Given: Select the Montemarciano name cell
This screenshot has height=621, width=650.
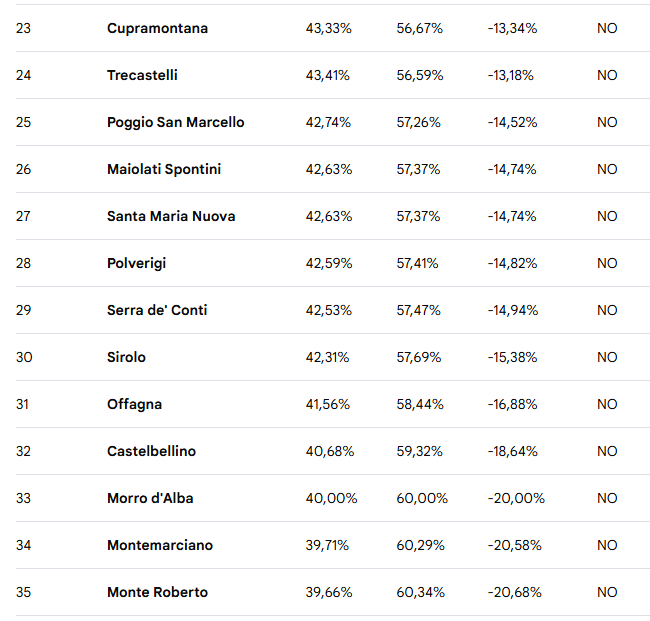Looking at the screenshot, I should (160, 545).
